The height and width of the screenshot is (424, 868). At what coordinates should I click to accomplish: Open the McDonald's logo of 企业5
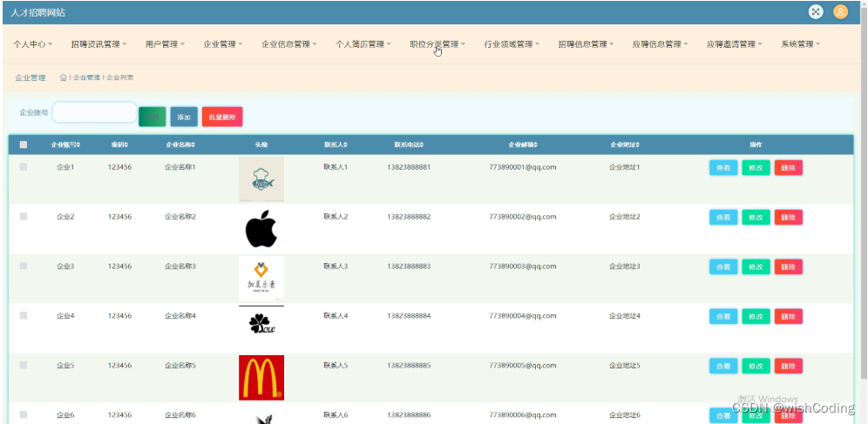point(261,378)
